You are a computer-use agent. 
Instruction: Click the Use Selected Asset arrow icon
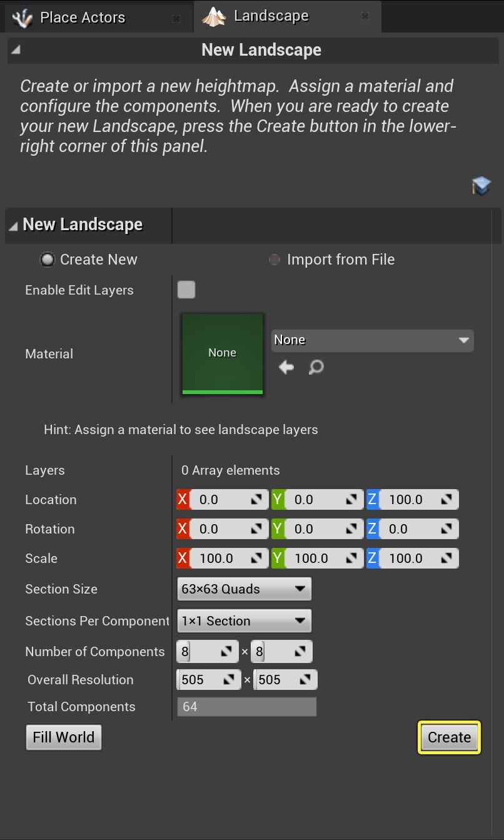[286, 367]
